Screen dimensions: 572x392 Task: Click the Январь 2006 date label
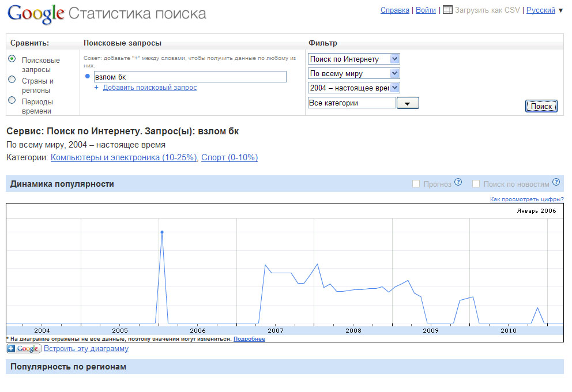click(x=536, y=211)
